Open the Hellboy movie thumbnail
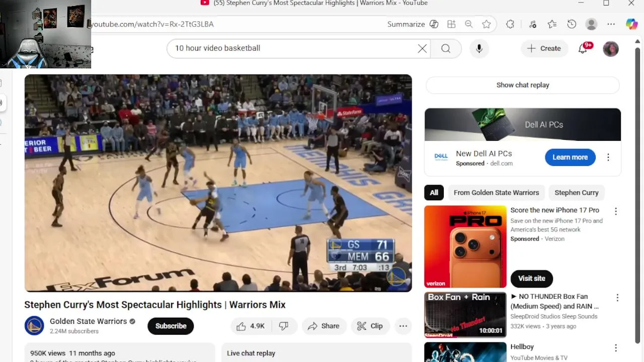This screenshot has height=362, width=644. click(465, 352)
